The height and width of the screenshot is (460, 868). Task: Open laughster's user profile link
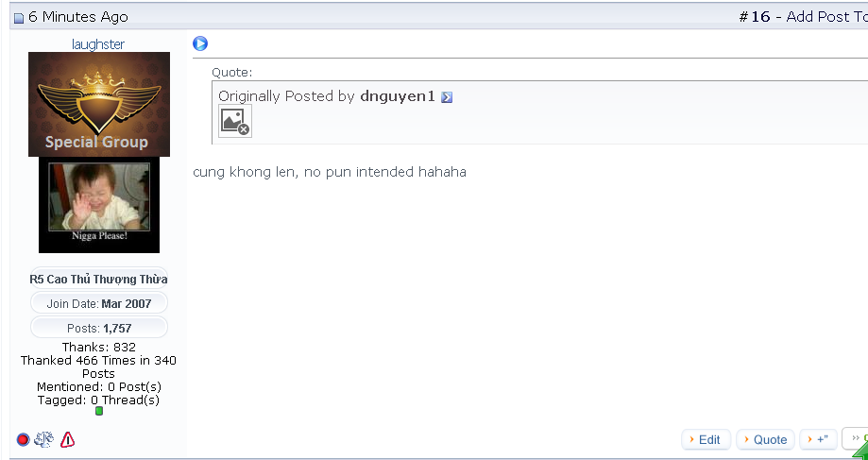[x=98, y=44]
